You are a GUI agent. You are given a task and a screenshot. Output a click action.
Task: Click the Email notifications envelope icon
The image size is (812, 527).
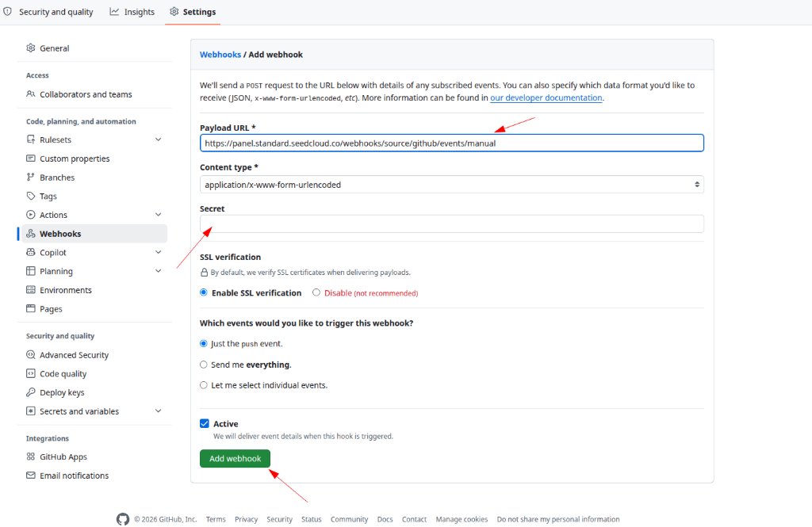(31, 475)
